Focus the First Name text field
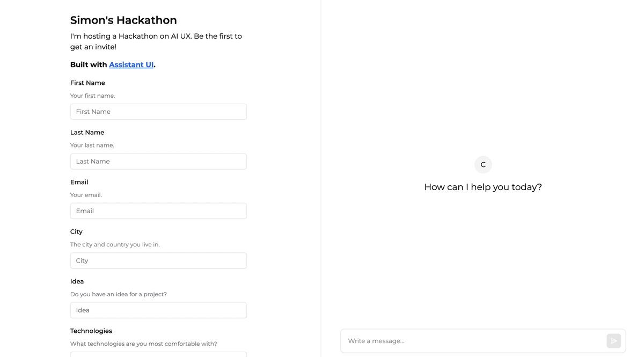Screen dimensions: 644x357 point(158,112)
